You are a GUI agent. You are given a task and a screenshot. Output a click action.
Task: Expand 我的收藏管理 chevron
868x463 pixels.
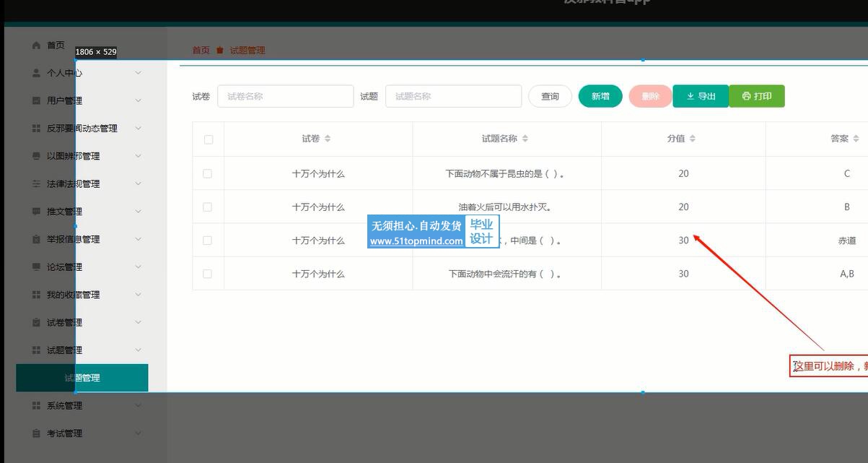(138, 295)
